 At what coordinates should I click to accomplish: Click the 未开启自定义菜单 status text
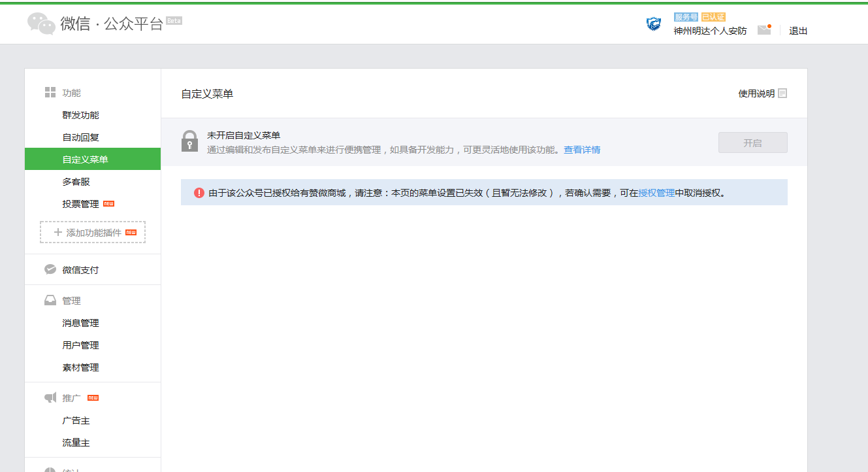[x=244, y=135]
